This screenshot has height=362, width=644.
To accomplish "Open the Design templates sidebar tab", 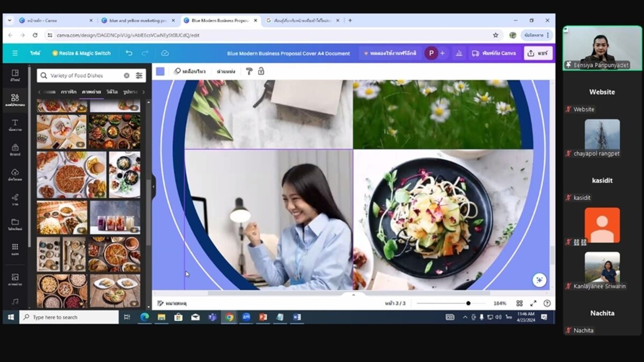I will click(15, 75).
